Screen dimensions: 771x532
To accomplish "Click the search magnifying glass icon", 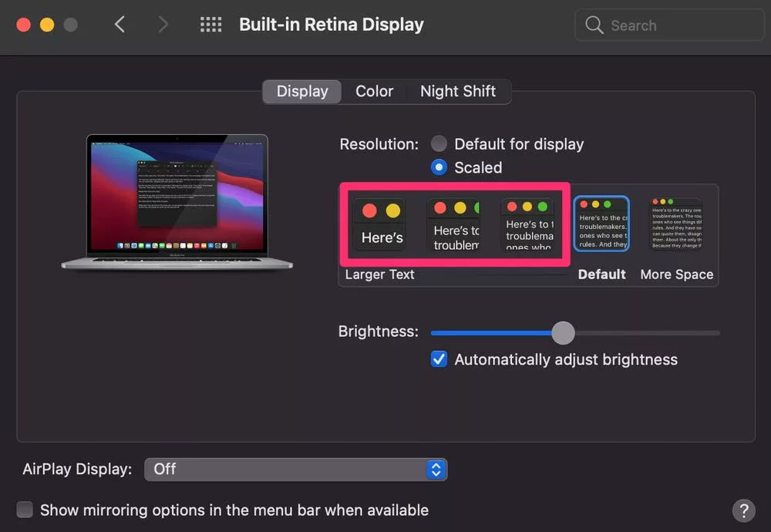I will (594, 25).
